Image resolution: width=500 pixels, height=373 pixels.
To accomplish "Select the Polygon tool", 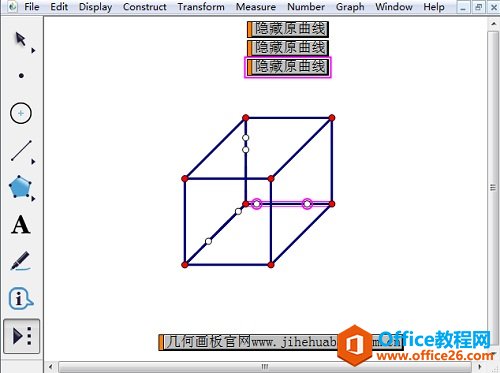I will tap(20, 187).
